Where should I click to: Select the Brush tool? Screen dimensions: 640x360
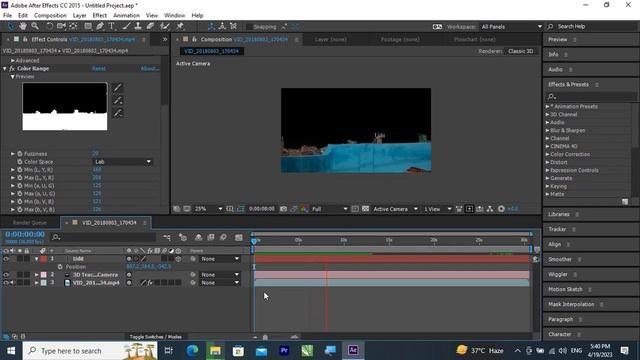[x=127, y=26]
